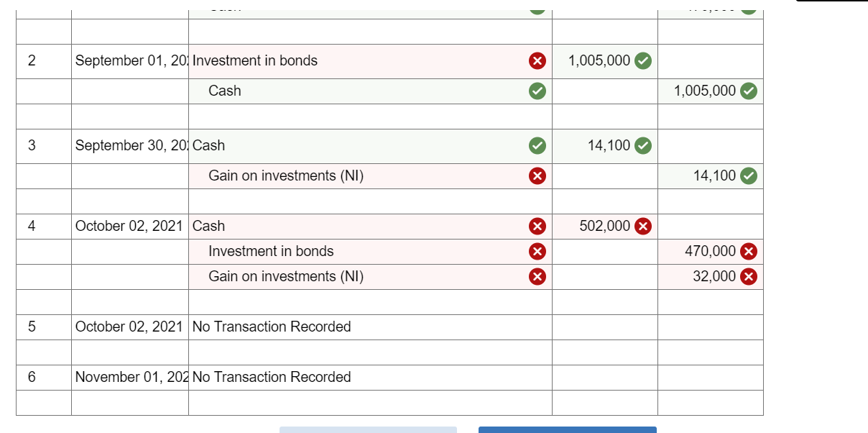Toggle the red X on October 02 Cash row
The height and width of the screenshot is (433, 868).
pos(537,226)
